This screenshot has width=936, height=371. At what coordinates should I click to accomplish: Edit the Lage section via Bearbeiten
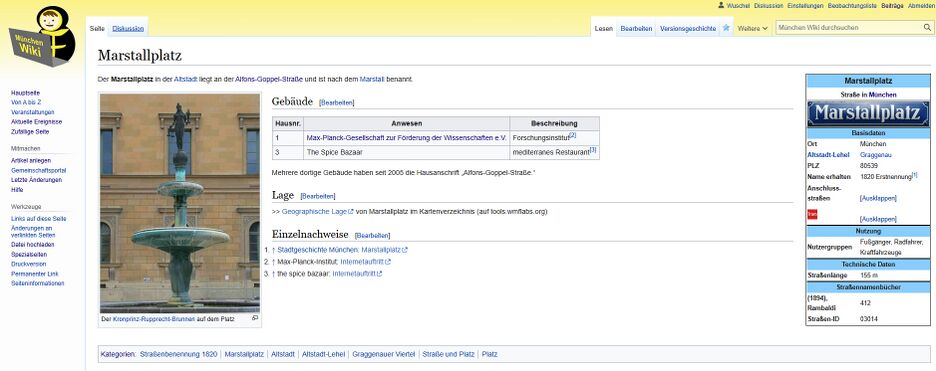318,196
